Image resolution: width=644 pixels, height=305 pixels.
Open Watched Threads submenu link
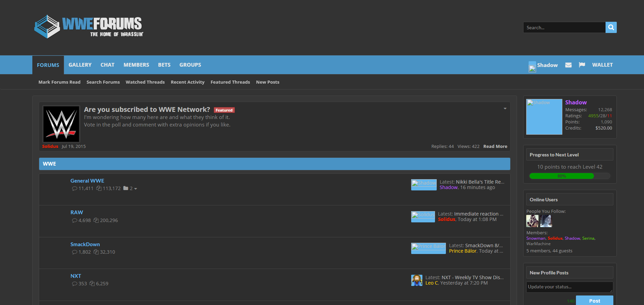pyautogui.click(x=145, y=82)
